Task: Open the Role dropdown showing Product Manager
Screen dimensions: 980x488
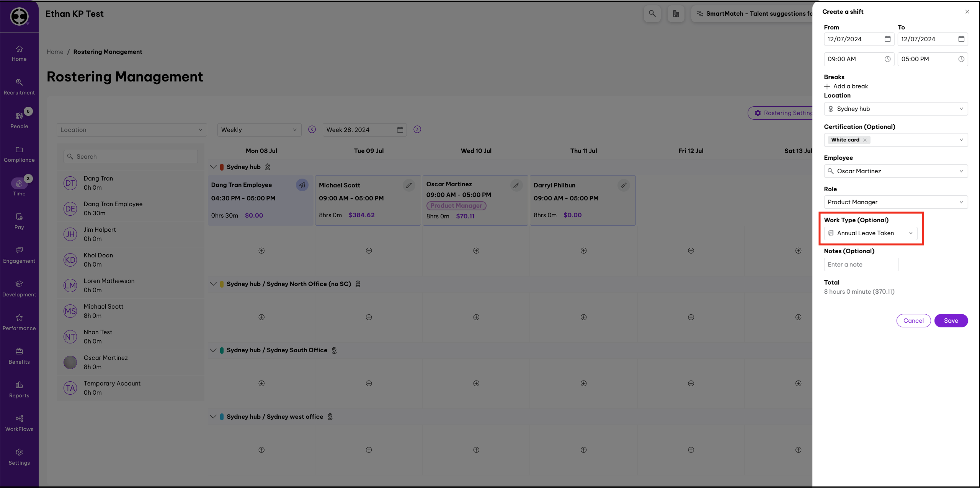Action: tap(895, 202)
